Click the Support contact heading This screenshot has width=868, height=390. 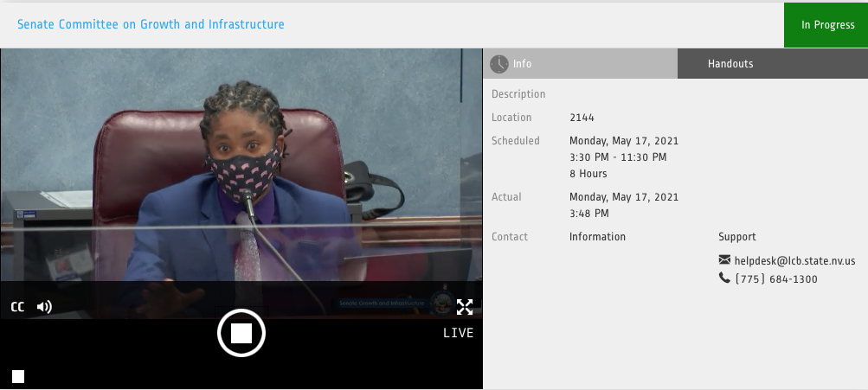[737, 237]
